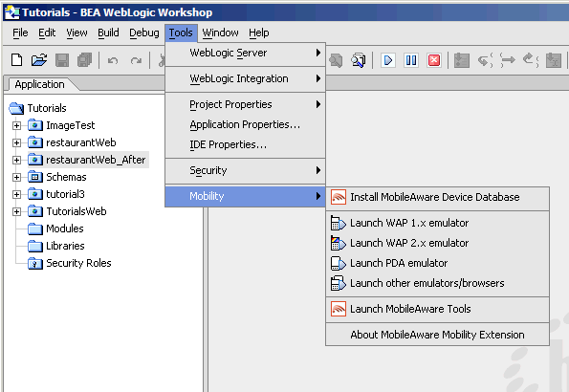Select Launch MobileAware Tools

point(438,309)
